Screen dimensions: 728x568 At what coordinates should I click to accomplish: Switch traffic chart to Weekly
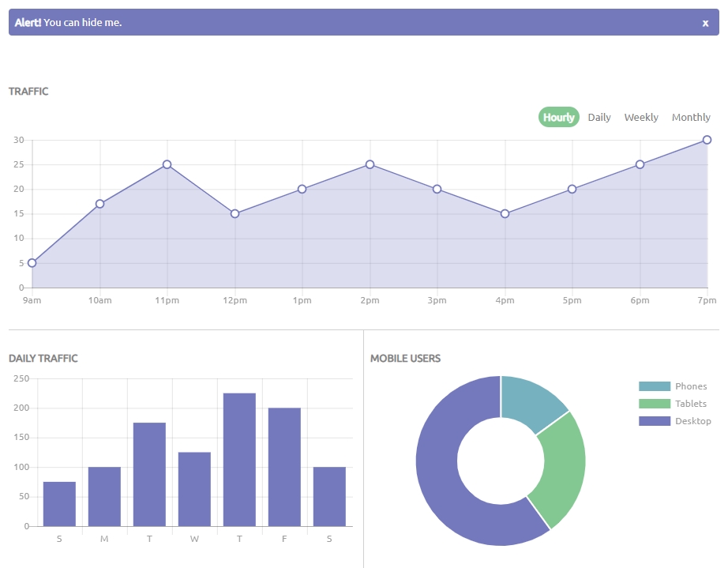click(640, 117)
